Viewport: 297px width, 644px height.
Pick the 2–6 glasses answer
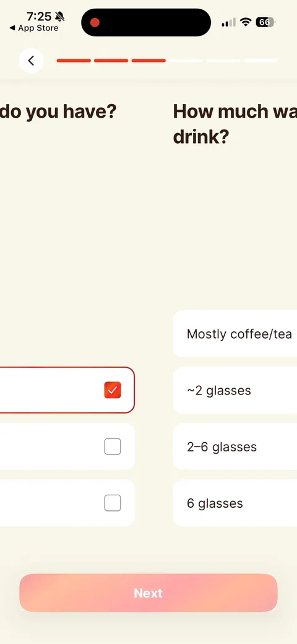click(x=235, y=446)
